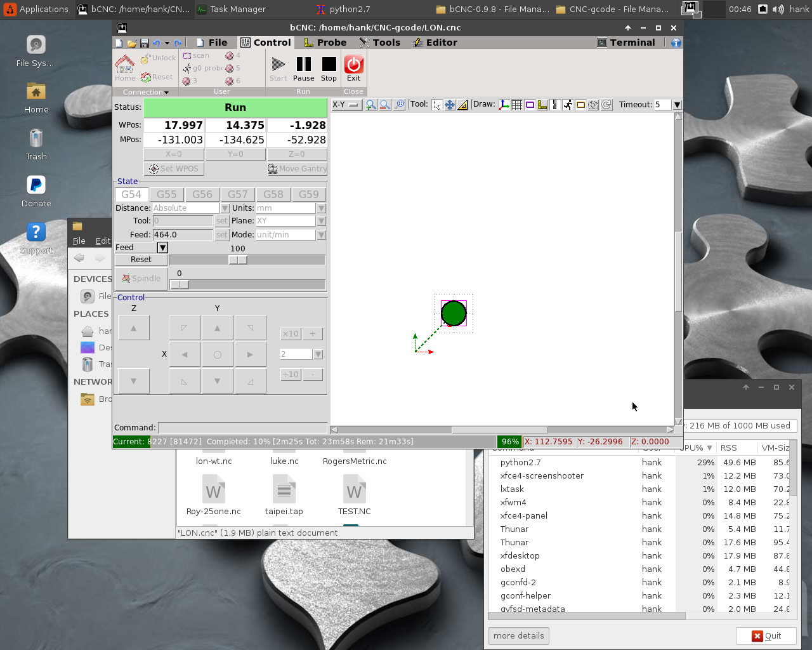Zoom out on the canvas

(x=385, y=105)
